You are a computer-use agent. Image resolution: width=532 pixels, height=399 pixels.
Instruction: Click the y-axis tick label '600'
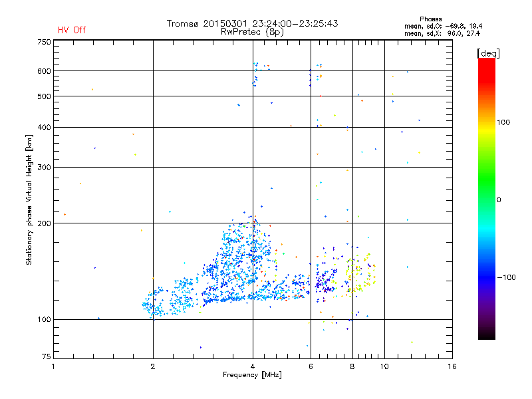(x=44, y=71)
